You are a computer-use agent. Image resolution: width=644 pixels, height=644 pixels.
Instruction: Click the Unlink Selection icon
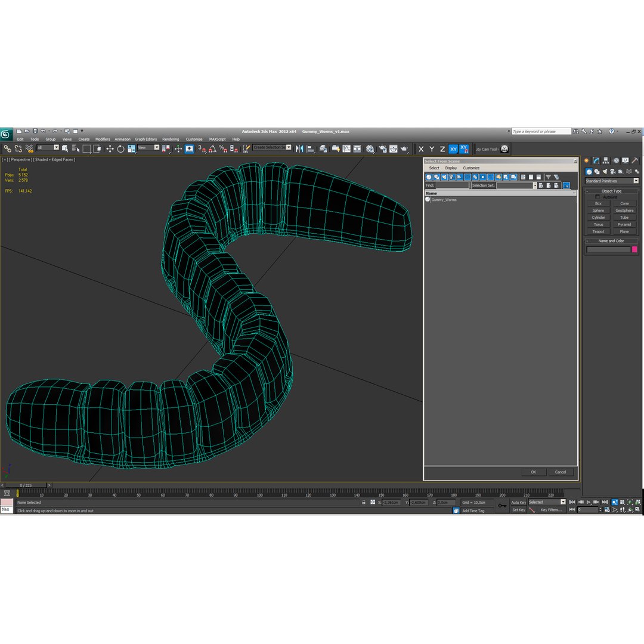[18, 148]
